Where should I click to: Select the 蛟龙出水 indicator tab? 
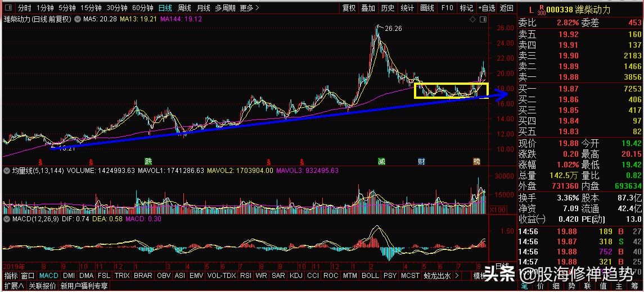pos(438,276)
